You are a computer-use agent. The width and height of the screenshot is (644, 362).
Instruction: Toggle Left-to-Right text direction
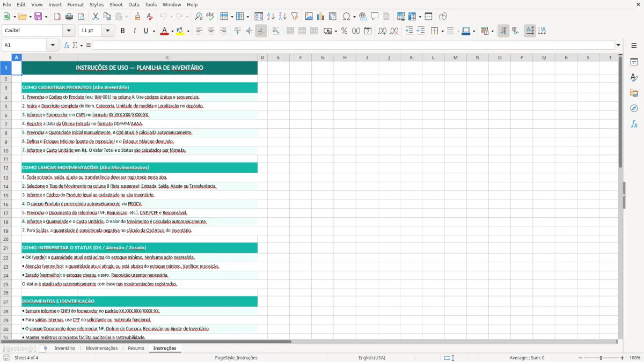click(503, 31)
